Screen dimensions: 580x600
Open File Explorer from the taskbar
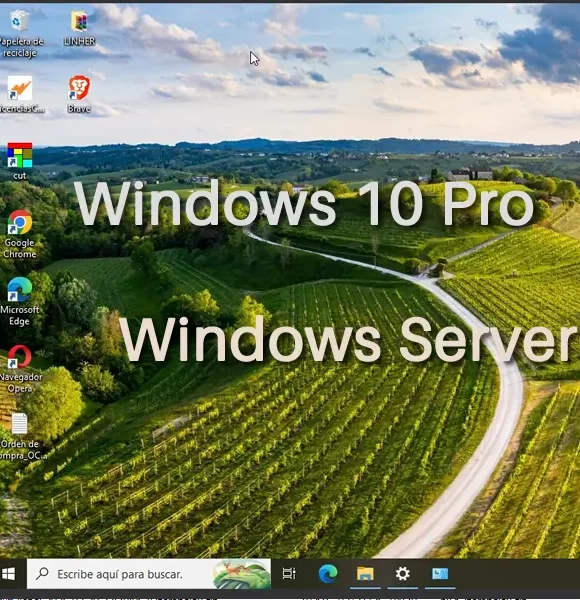pyautogui.click(x=365, y=574)
